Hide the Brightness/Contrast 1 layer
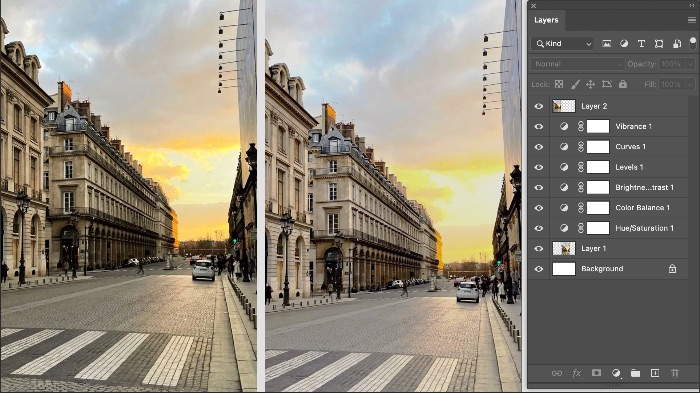The height and width of the screenshot is (393, 700). [539, 188]
